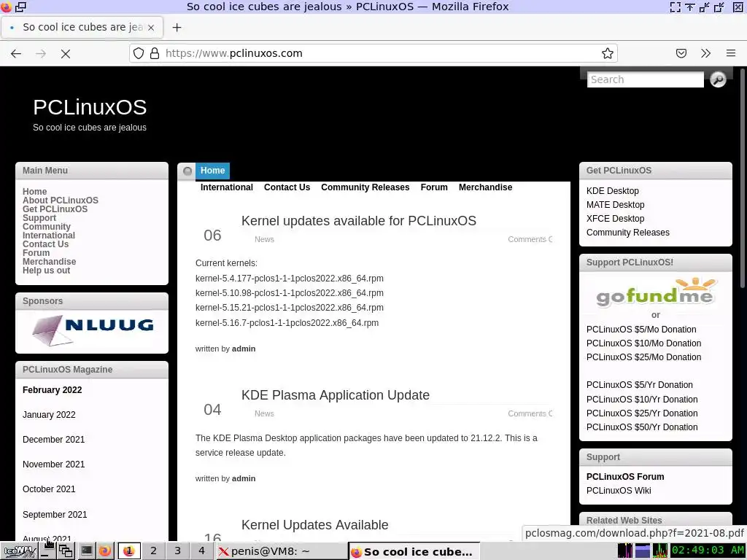
Task: Click the taskbar clock 02:49:03 AM
Action: click(708, 551)
